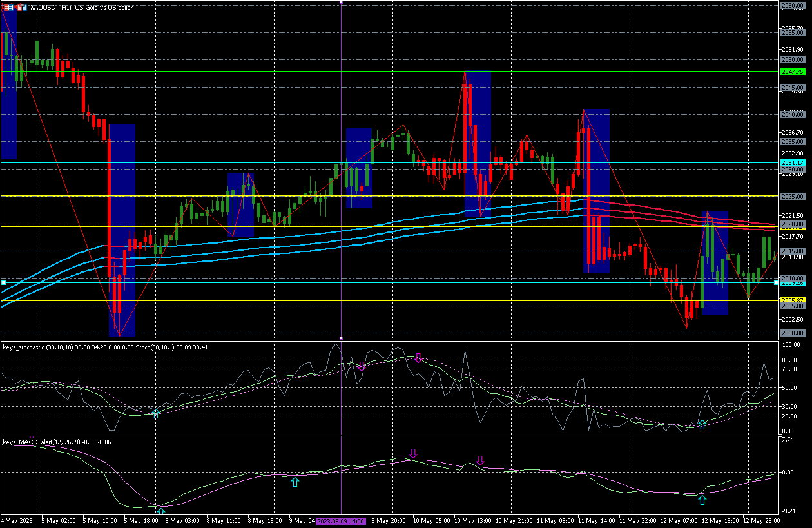Click the 2060.00 price label on the axis
Image resolution: width=812 pixels, height=528 pixels.
click(x=792, y=5)
